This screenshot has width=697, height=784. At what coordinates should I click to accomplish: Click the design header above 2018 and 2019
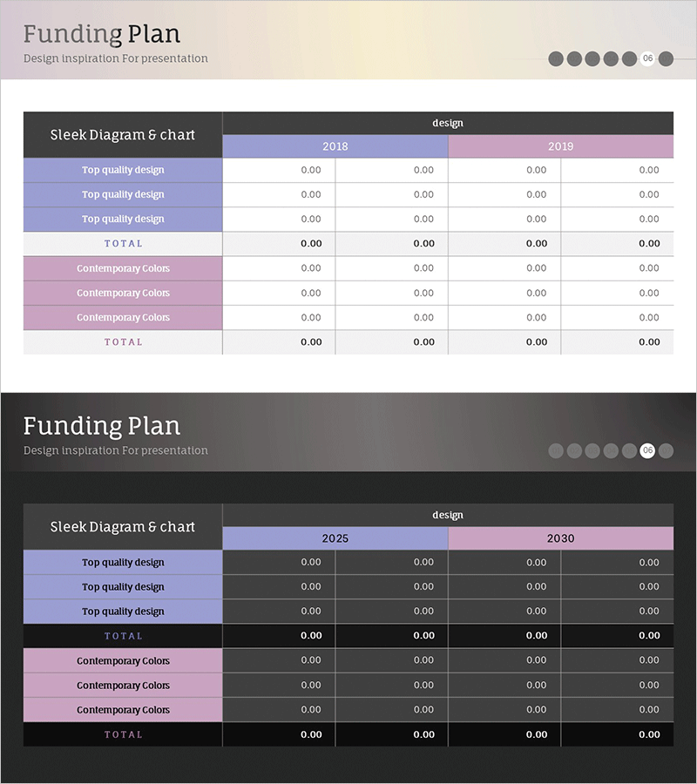tap(448, 123)
